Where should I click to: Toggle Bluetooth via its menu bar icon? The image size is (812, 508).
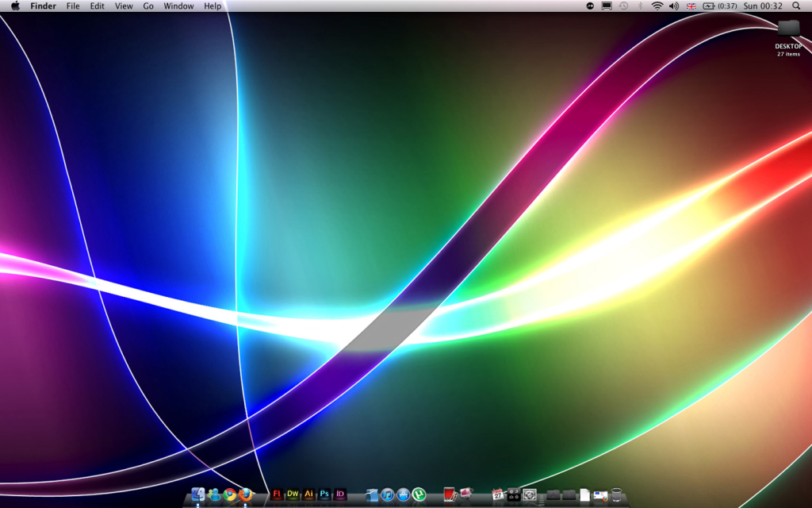coord(640,6)
